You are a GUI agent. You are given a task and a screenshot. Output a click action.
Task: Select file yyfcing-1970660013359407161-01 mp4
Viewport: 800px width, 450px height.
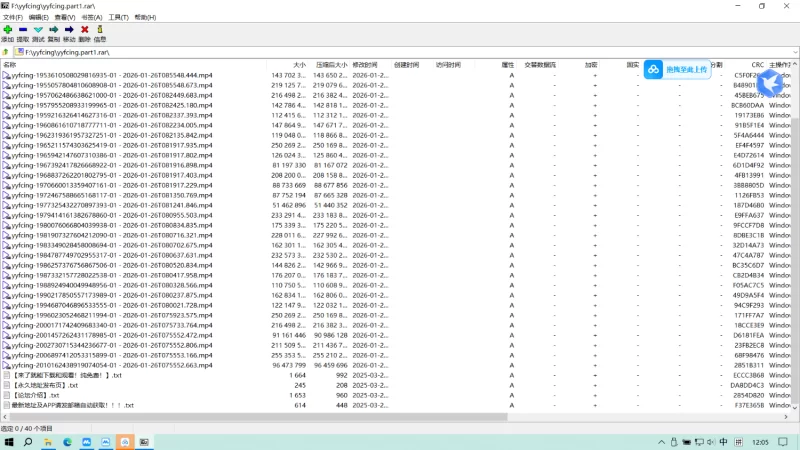(112, 185)
